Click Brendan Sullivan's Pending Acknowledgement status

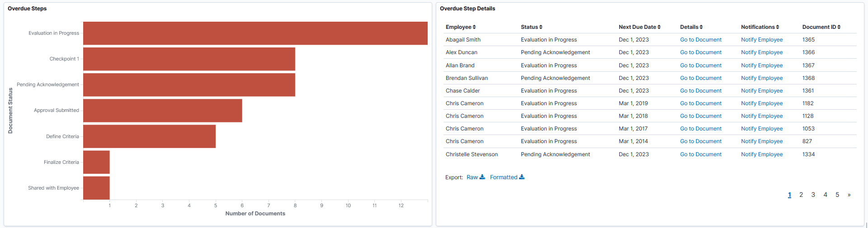[x=555, y=78]
